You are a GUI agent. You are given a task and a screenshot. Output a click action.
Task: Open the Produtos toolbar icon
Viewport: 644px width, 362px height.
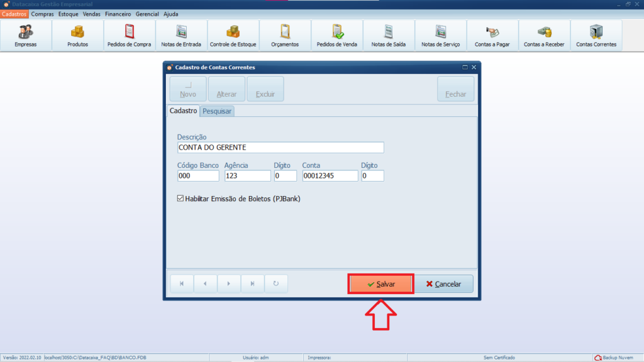[x=77, y=35]
